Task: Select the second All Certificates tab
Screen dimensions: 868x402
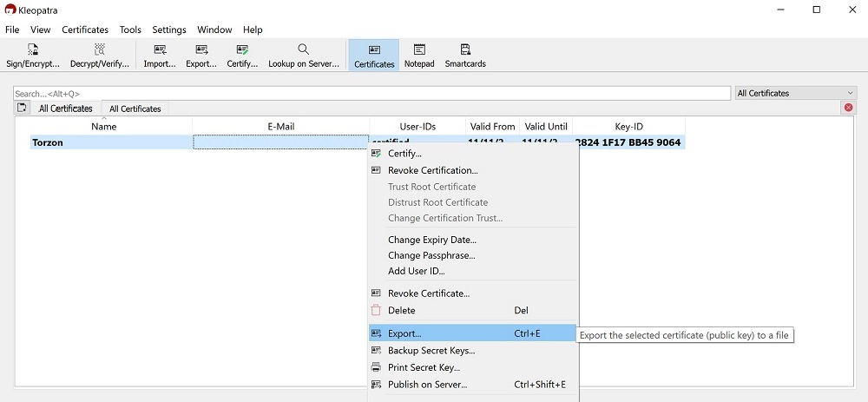Action: 135,109
